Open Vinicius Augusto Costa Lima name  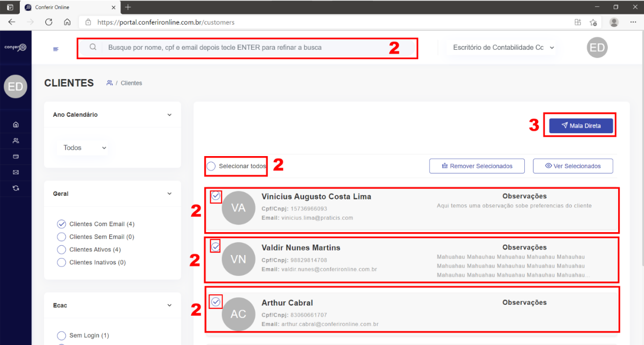[x=316, y=196]
